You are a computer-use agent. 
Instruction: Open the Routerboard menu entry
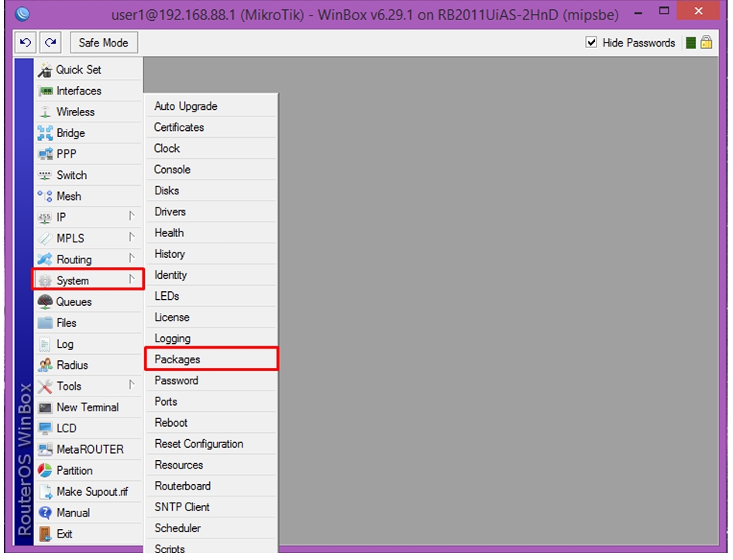coord(212,486)
